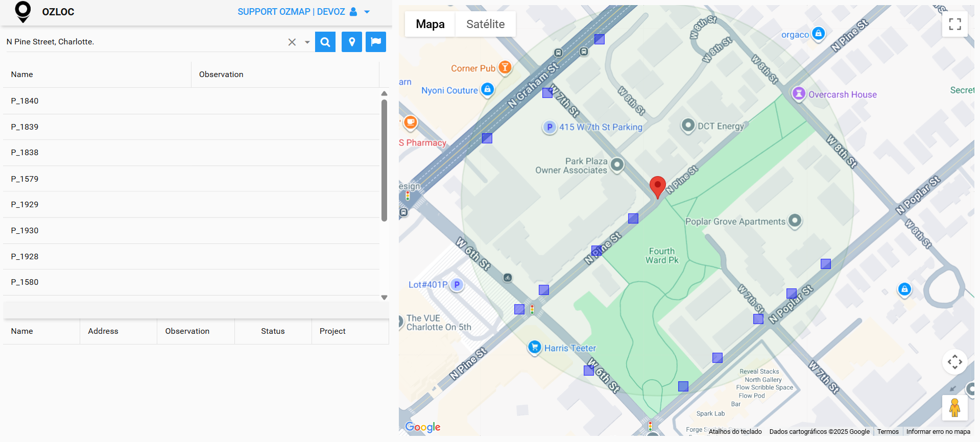Click the Fourth Ward Pk label
The image size is (980, 442).
[x=662, y=256]
